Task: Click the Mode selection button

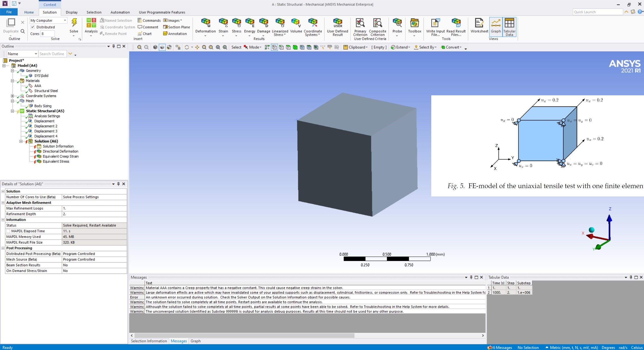Action: coord(253,47)
